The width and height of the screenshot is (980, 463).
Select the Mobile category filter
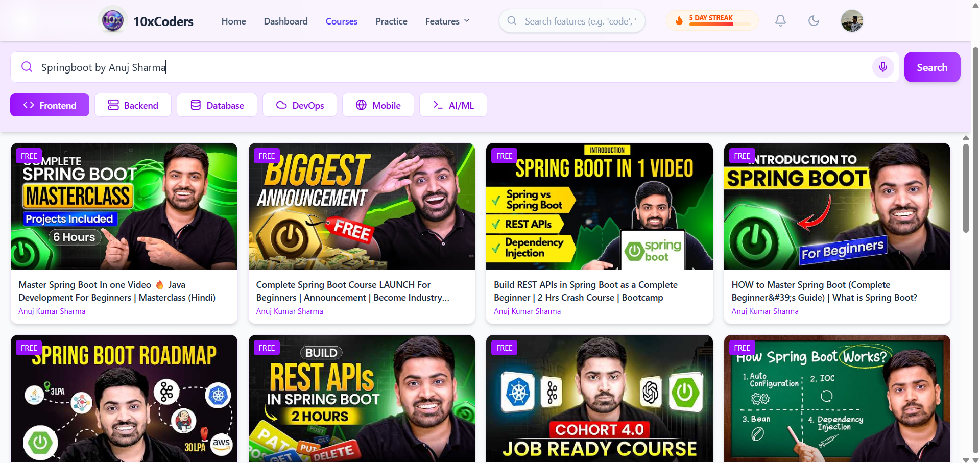[378, 105]
